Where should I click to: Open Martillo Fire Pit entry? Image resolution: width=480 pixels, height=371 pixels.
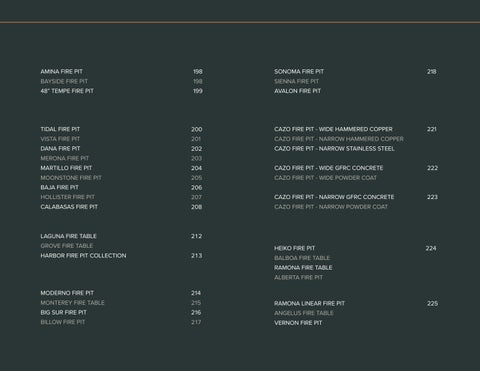(66, 168)
